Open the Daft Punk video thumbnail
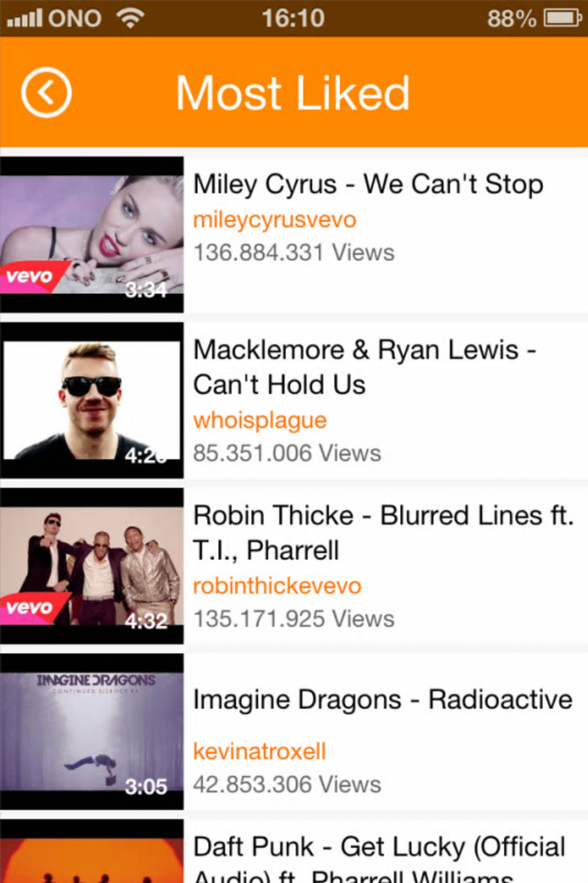Image resolution: width=588 pixels, height=883 pixels. (x=92, y=851)
